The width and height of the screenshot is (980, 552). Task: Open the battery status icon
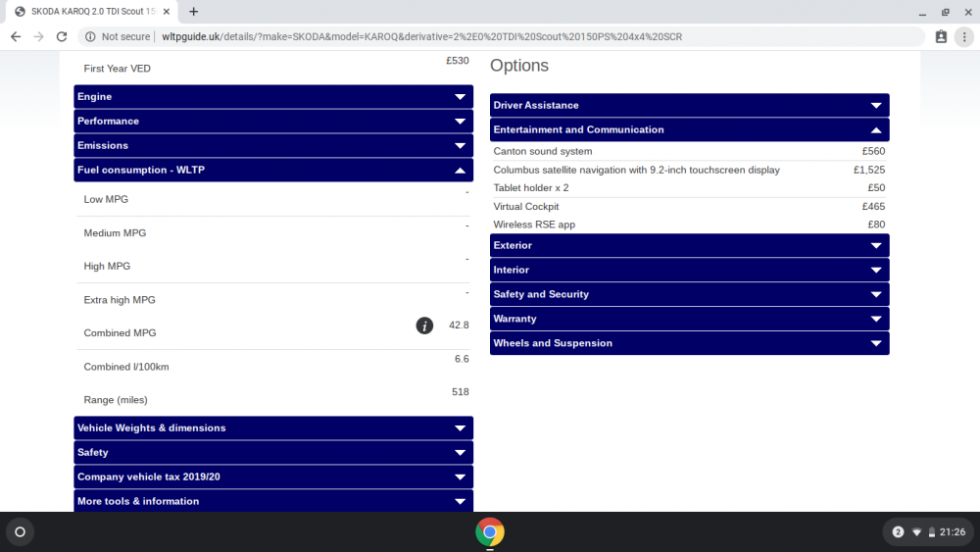click(x=931, y=532)
